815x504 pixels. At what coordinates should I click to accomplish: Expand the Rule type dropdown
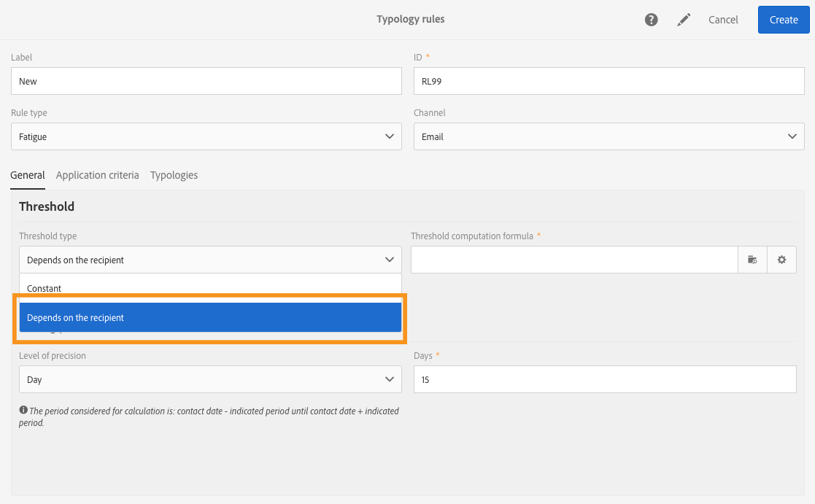pos(206,136)
